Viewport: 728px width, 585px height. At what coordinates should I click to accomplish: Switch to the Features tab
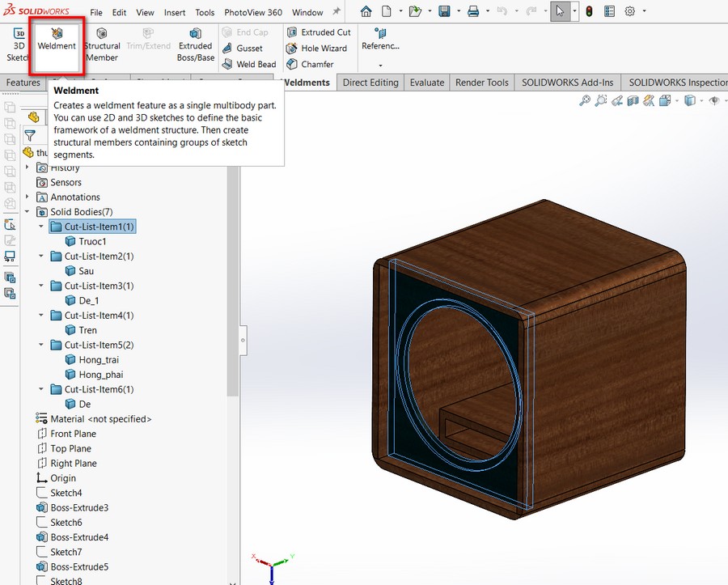(x=23, y=83)
